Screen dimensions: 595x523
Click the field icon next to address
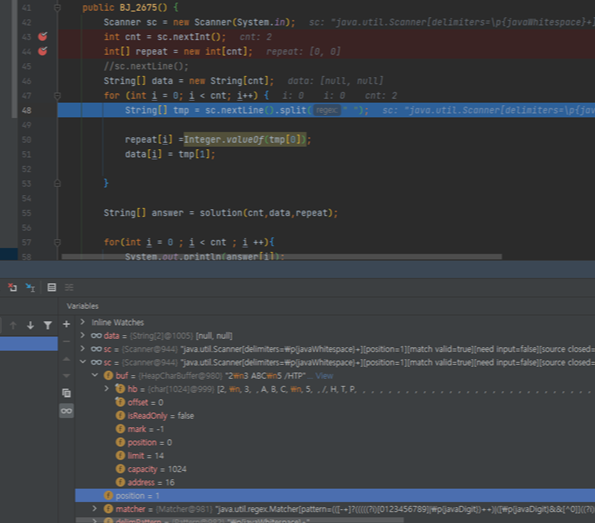[x=120, y=482]
